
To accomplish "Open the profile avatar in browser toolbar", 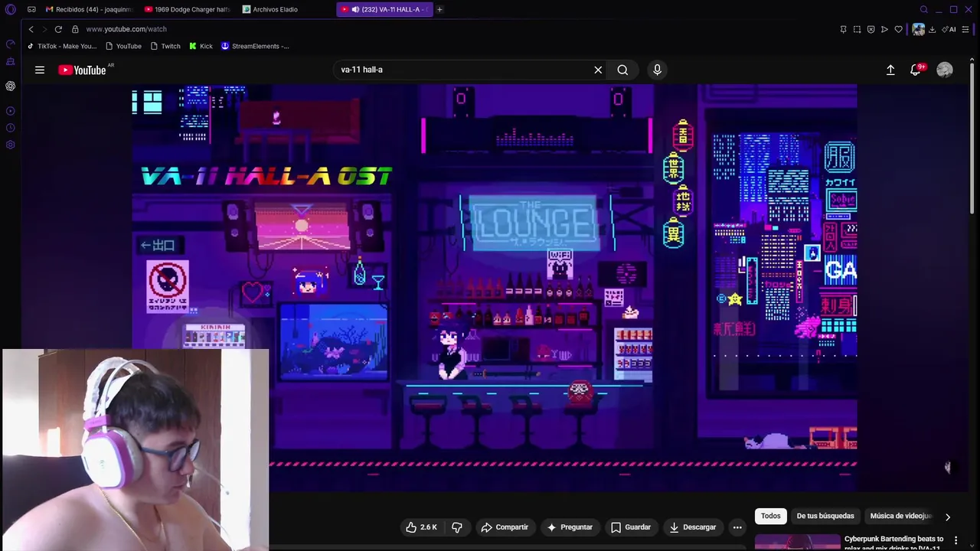I will click(919, 29).
